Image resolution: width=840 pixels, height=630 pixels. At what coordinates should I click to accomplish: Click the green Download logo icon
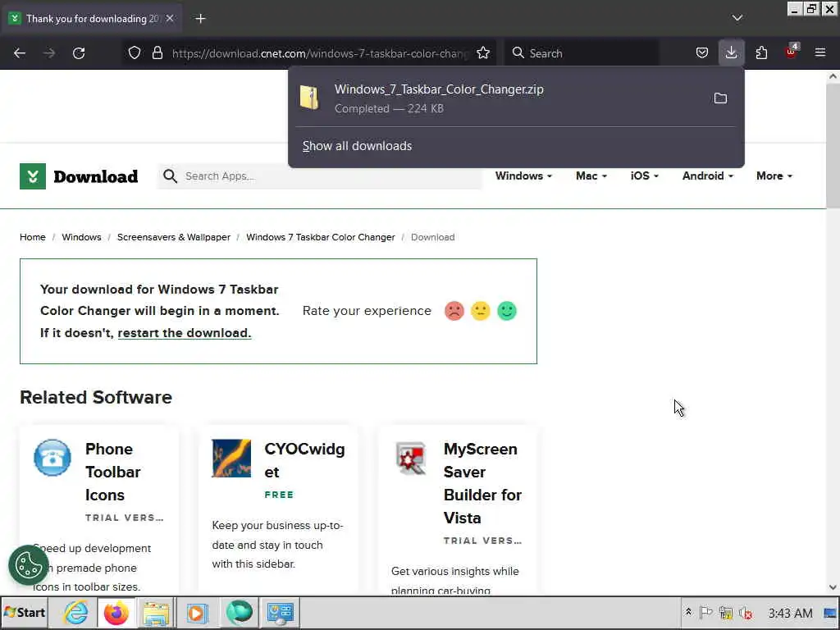(33, 176)
